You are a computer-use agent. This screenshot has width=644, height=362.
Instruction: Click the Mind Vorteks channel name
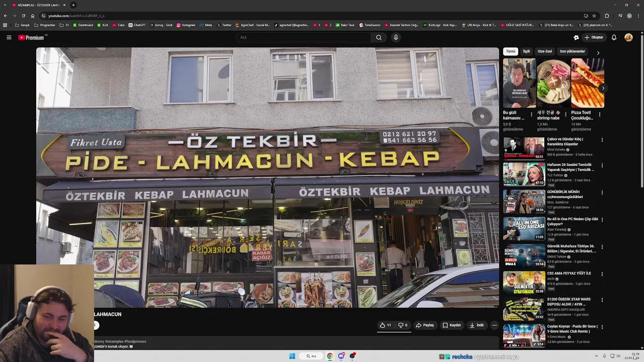click(556, 149)
